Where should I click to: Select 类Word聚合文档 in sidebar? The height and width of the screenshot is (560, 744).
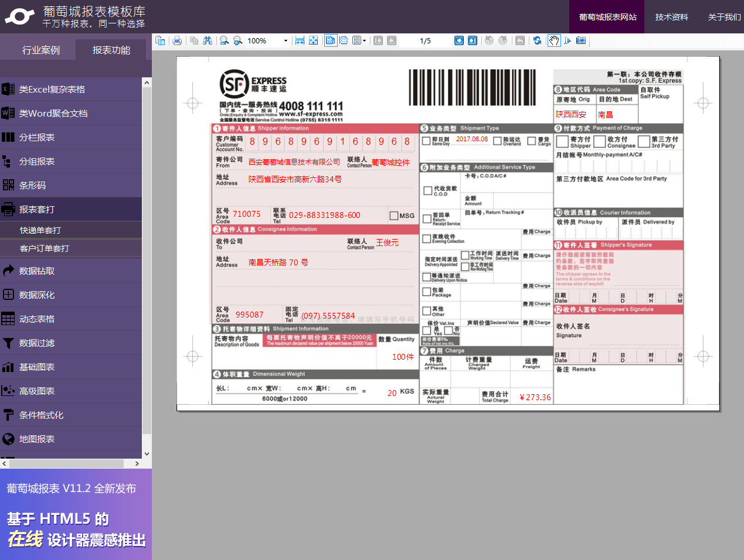71,113
